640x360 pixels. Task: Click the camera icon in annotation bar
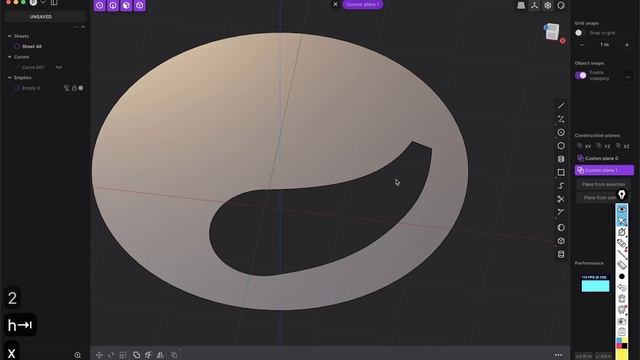tap(622, 321)
